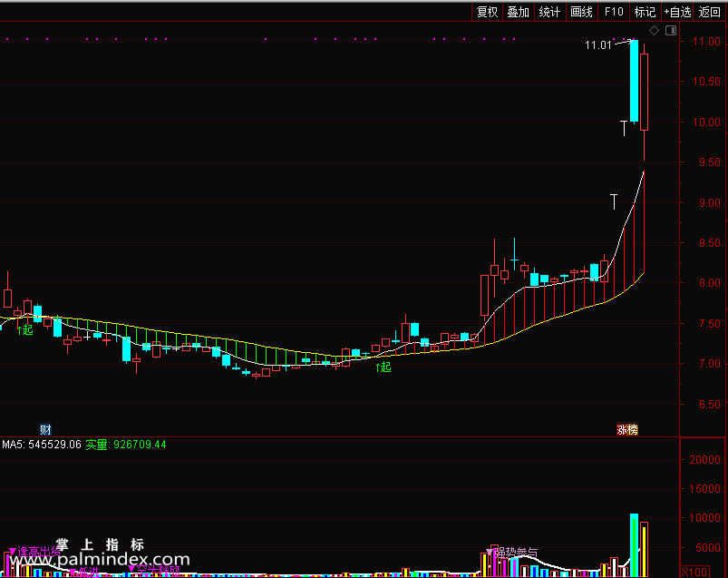Select 叠加 to overlay another stock

[519, 12]
